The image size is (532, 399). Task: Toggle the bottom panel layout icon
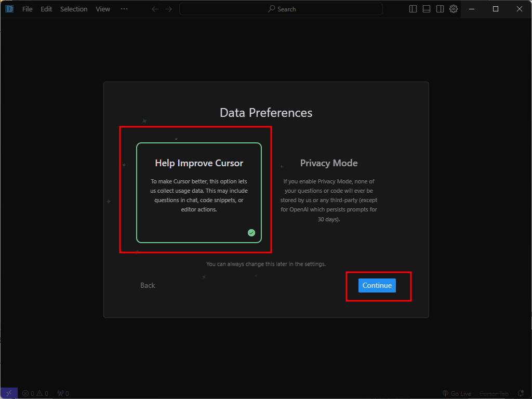[427, 9]
